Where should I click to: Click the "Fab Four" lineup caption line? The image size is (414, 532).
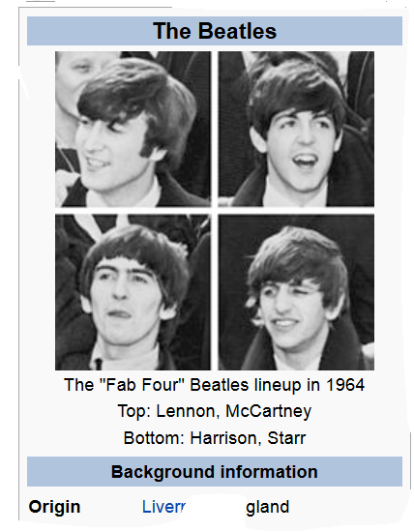[214, 385]
